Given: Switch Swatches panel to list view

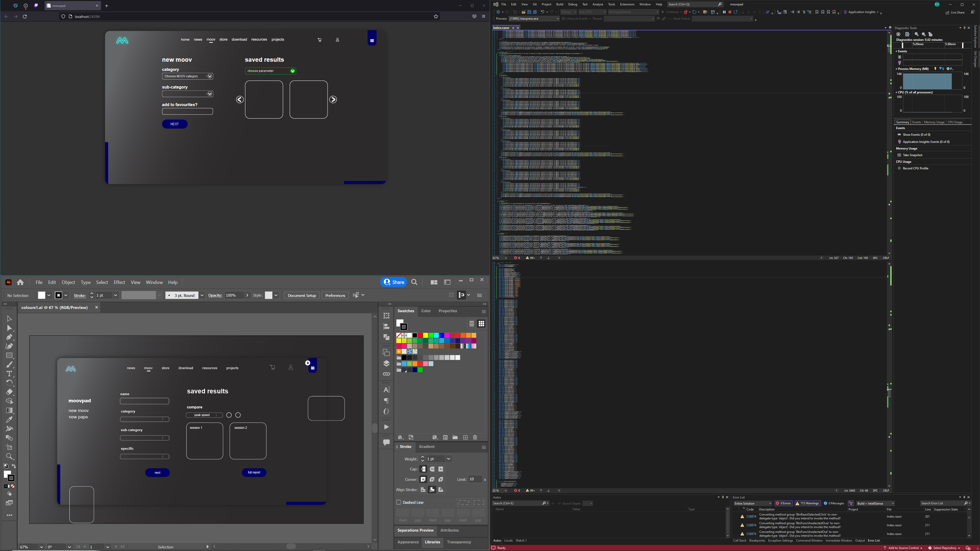Looking at the screenshot, I should coord(472,324).
